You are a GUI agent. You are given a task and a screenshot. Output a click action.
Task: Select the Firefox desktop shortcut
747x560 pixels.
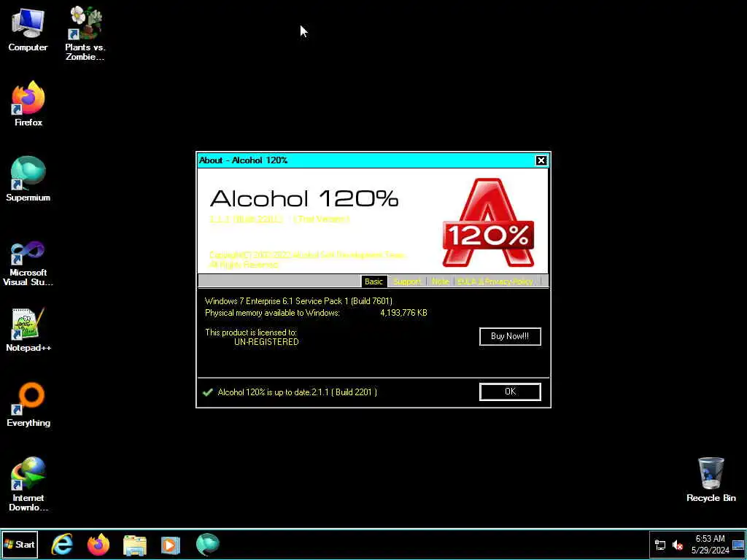(x=28, y=104)
